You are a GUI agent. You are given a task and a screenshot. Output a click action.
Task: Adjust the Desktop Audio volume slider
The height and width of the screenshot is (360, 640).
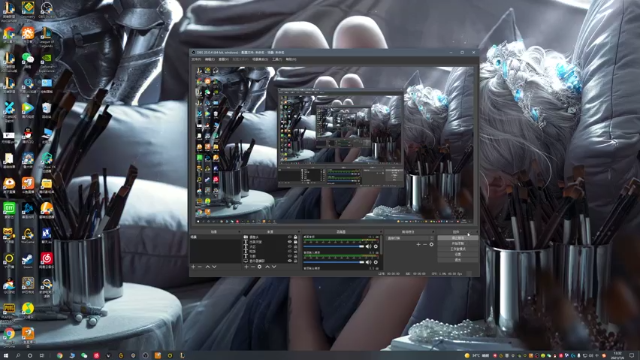333,247
